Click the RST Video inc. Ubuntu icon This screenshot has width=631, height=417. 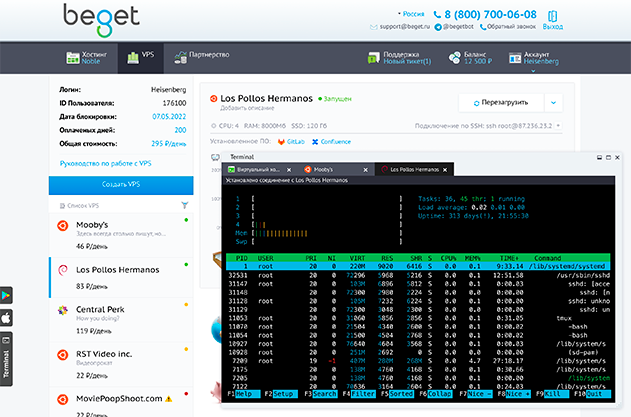(x=63, y=355)
